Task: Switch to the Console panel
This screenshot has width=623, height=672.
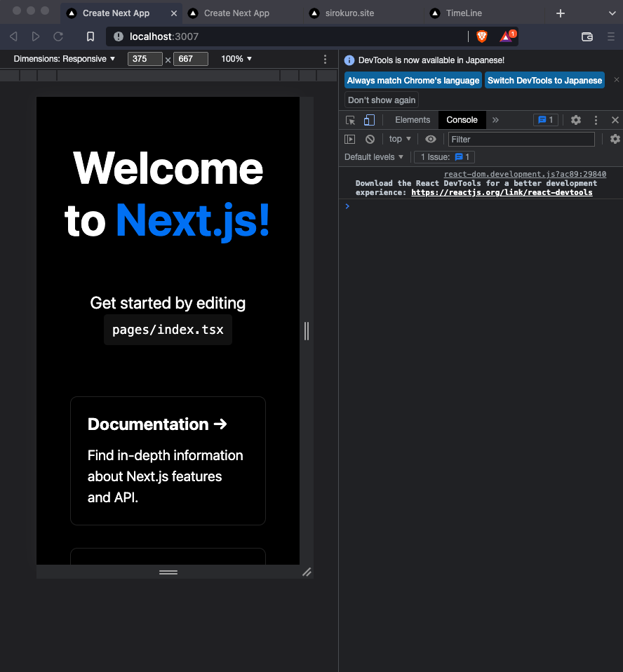Action: 462,120
